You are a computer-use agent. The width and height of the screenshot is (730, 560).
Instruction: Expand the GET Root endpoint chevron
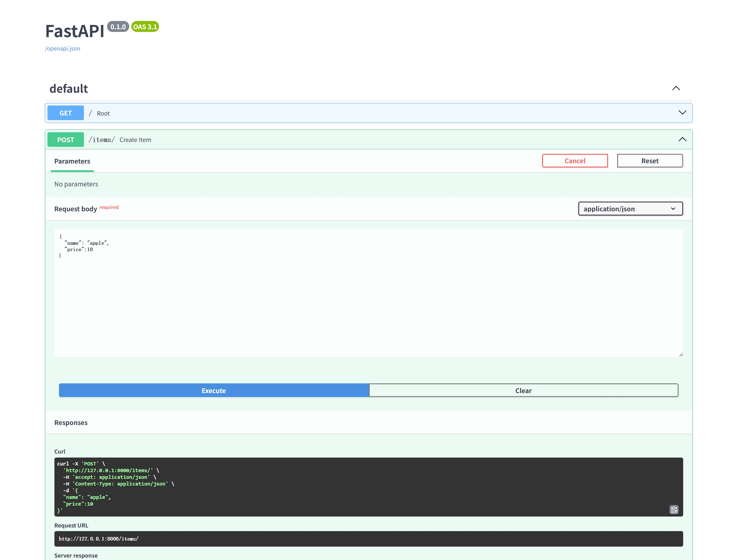(682, 113)
